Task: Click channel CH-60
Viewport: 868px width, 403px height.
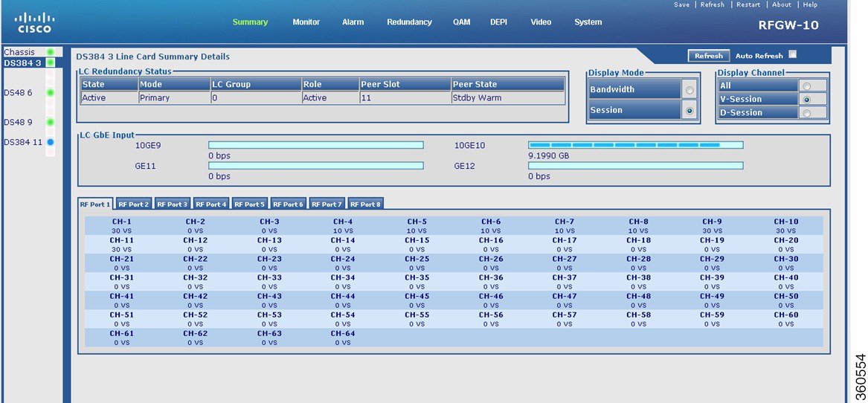Action: (785, 315)
